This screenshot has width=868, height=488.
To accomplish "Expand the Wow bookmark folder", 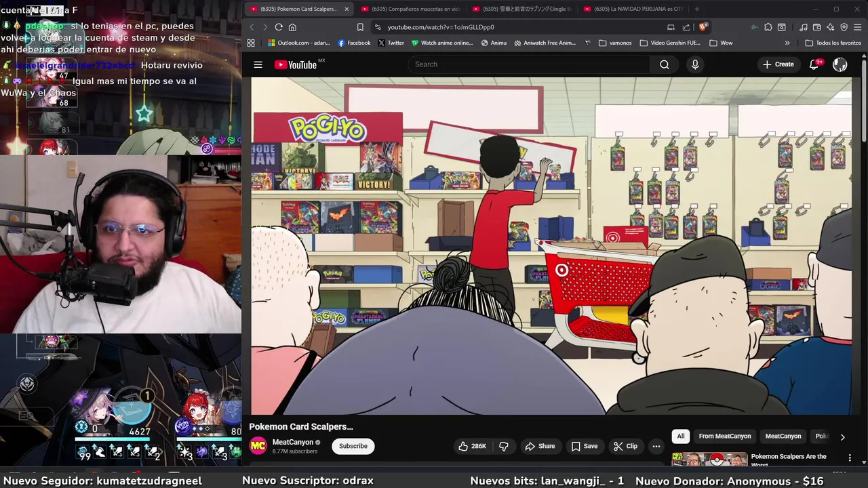I will point(721,43).
